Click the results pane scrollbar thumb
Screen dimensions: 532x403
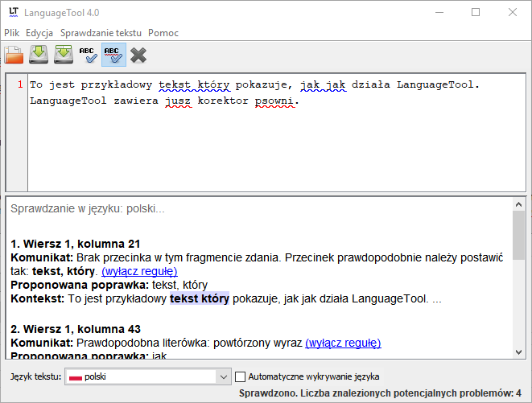click(x=518, y=235)
